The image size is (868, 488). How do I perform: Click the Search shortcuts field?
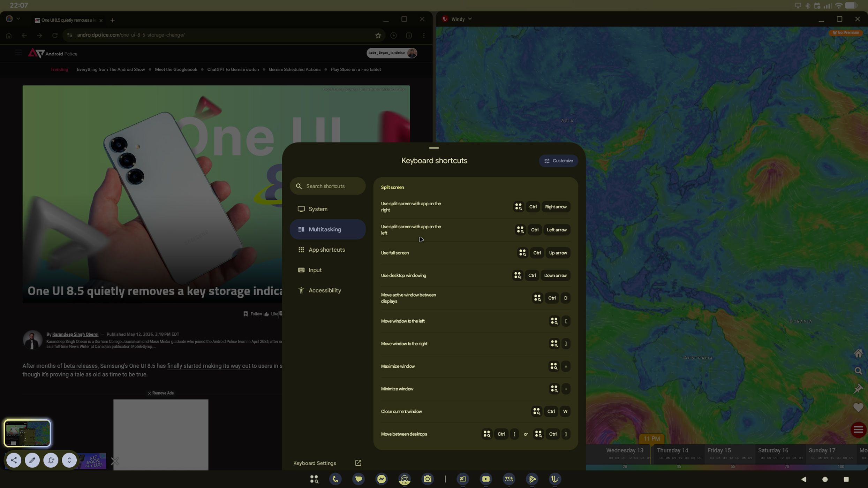pos(327,186)
